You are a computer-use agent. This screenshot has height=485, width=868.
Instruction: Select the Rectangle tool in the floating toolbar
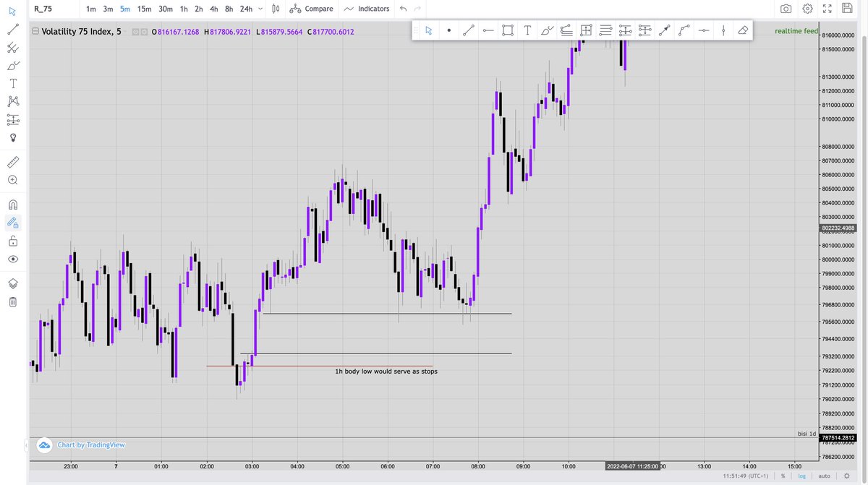(507, 30)
